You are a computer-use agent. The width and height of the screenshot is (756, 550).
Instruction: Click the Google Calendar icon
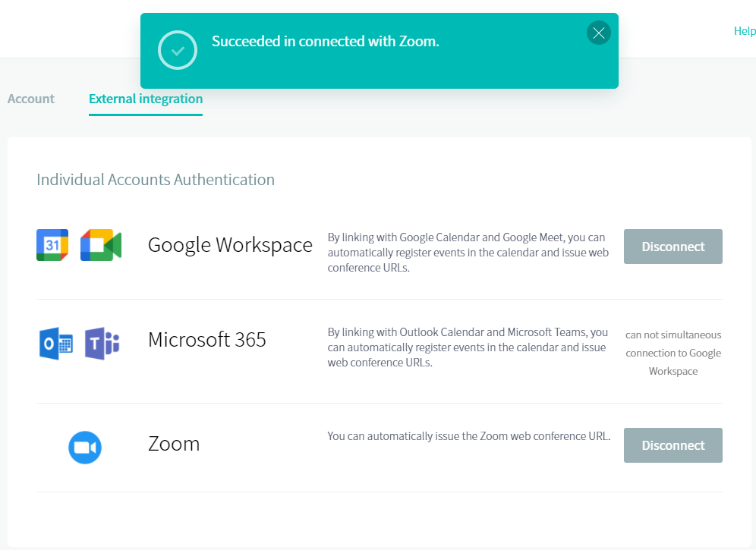point(52,245)
